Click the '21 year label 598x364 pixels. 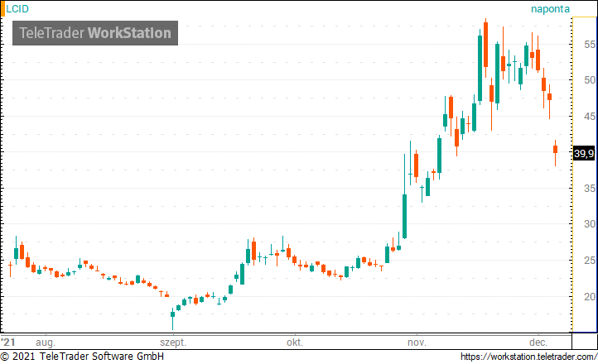[8, 342]
